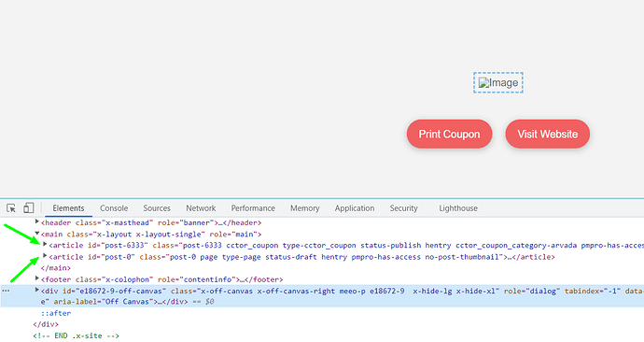Select the header class x-masthead line

coord(151,222)
